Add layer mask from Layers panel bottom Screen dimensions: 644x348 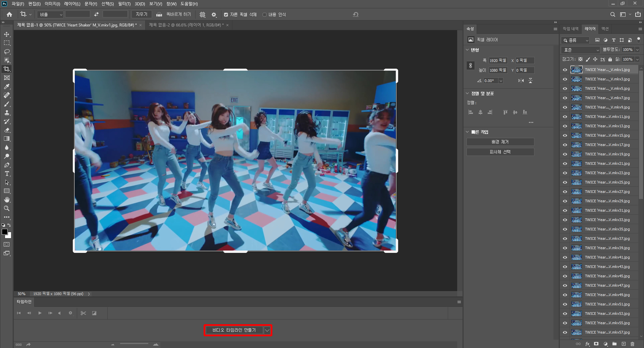click(596, 344)
